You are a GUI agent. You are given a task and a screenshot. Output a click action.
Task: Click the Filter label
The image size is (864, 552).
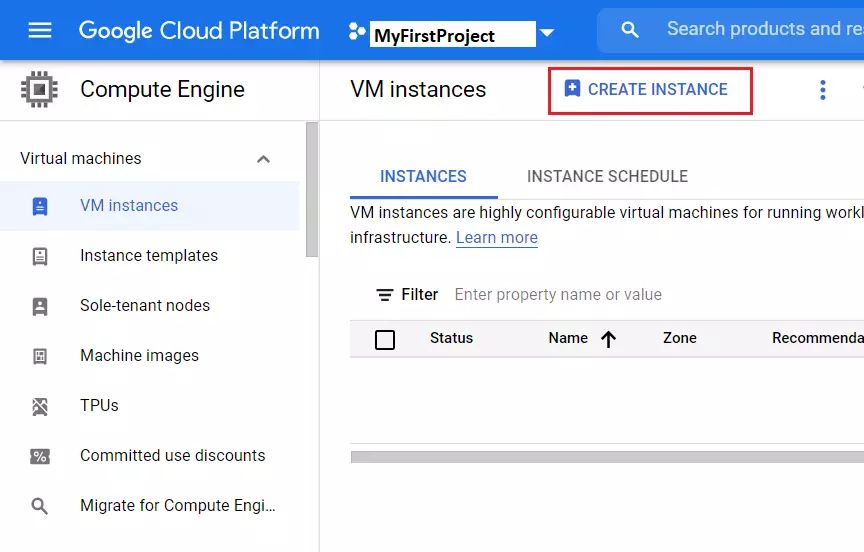419,294
